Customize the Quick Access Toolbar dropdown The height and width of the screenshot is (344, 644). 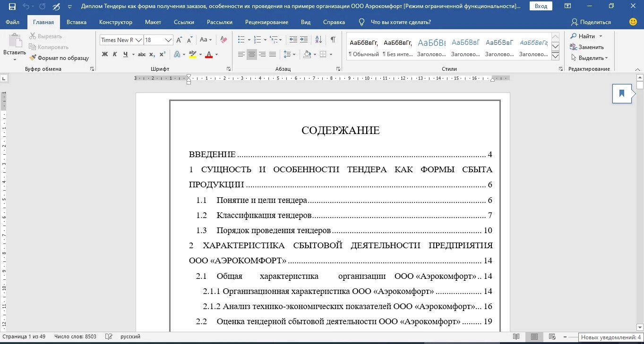[70, 7]
